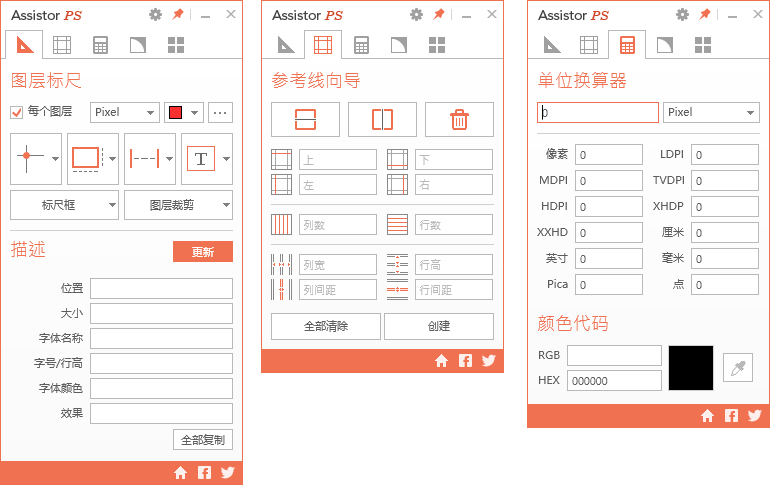
Task: Click the 创建 button
Action: 439,326
